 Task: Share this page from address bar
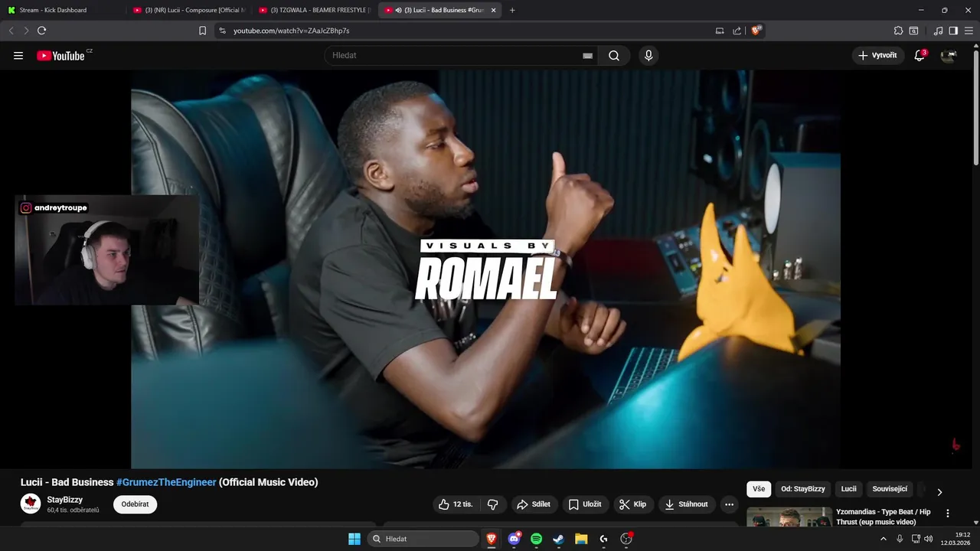click(x=737, y=31)
